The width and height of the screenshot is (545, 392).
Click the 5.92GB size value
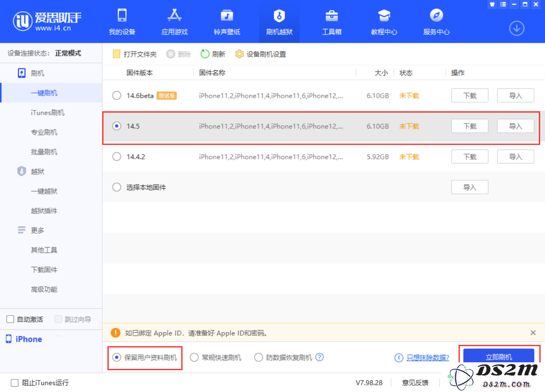(x=378, y=157)
